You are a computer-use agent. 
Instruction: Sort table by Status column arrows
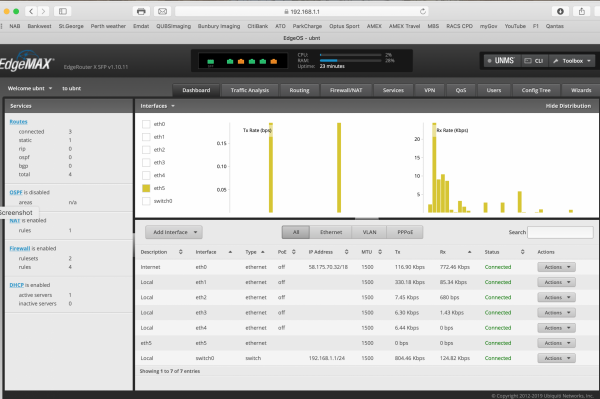click(522, 252)
